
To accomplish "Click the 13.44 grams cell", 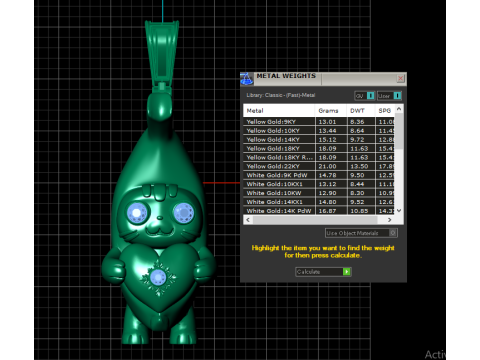I will tap(331, 131).
